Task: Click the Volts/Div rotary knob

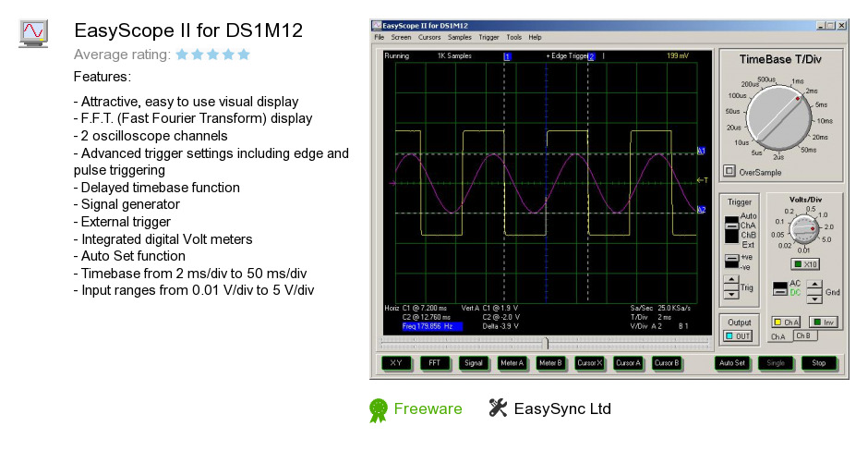Action: tap(803, 229)
